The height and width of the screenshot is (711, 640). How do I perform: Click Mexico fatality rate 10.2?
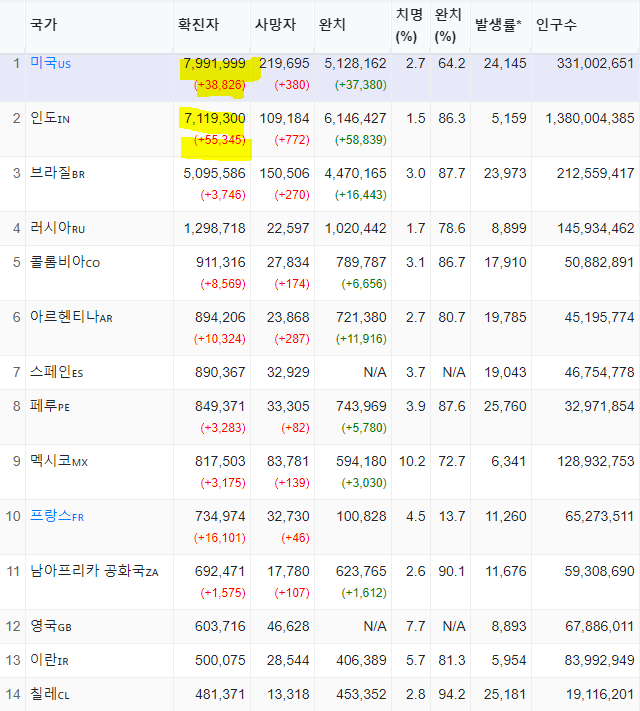(412, 461)
